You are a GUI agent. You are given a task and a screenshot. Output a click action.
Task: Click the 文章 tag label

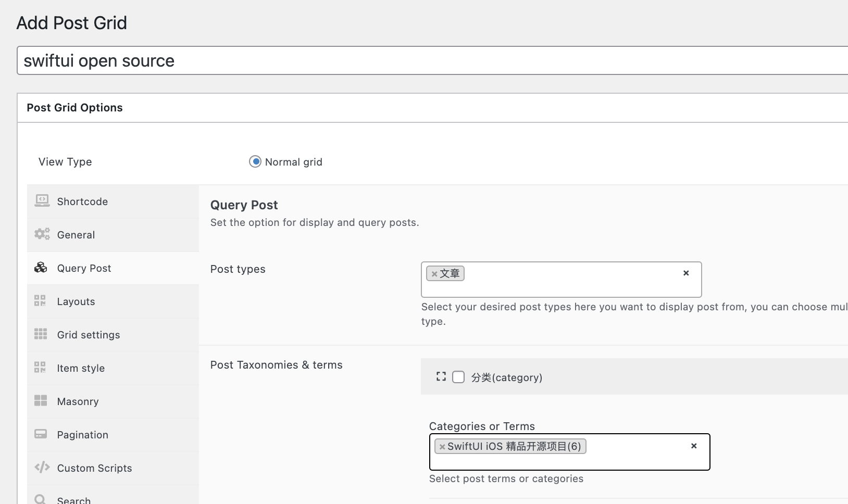(450, 273)
